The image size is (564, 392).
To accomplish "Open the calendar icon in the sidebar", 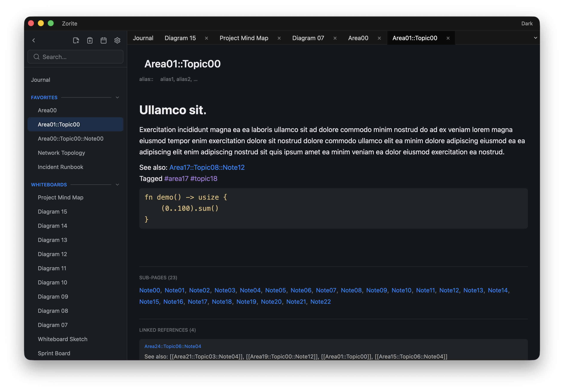I will 103,40.
